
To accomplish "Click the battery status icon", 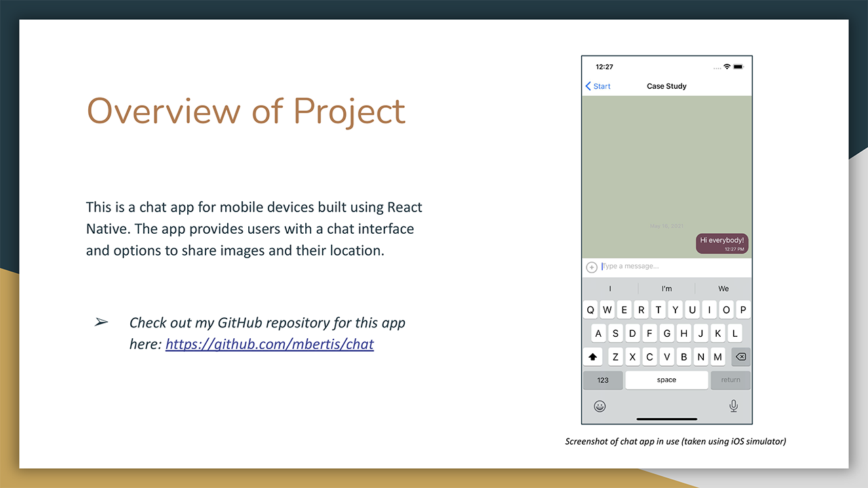I will pos(738,67).
